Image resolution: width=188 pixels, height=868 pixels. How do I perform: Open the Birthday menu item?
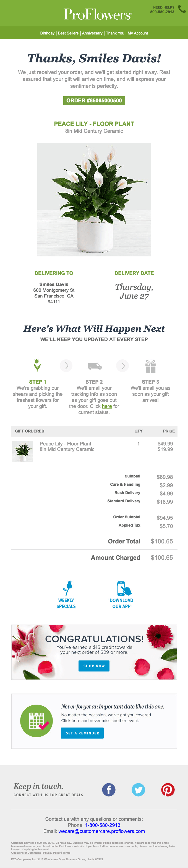click(x=47, y=33)
